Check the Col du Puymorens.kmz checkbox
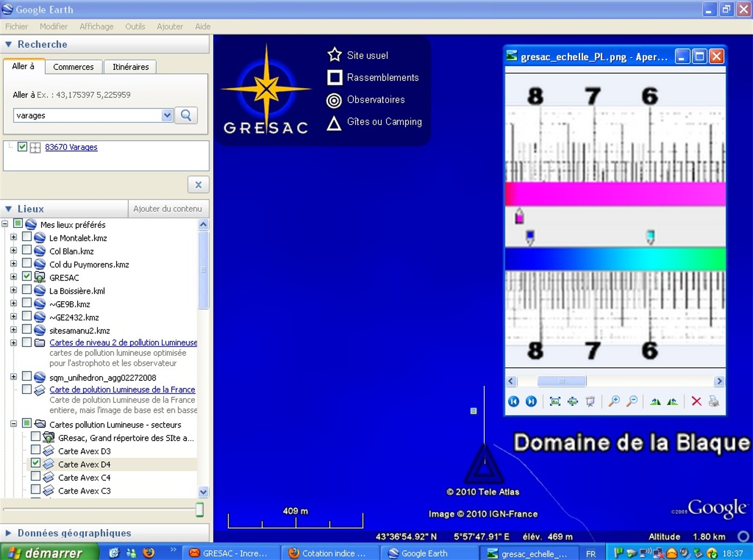The height and width of the screenshot is (560, 753). (x=27, y=263)
